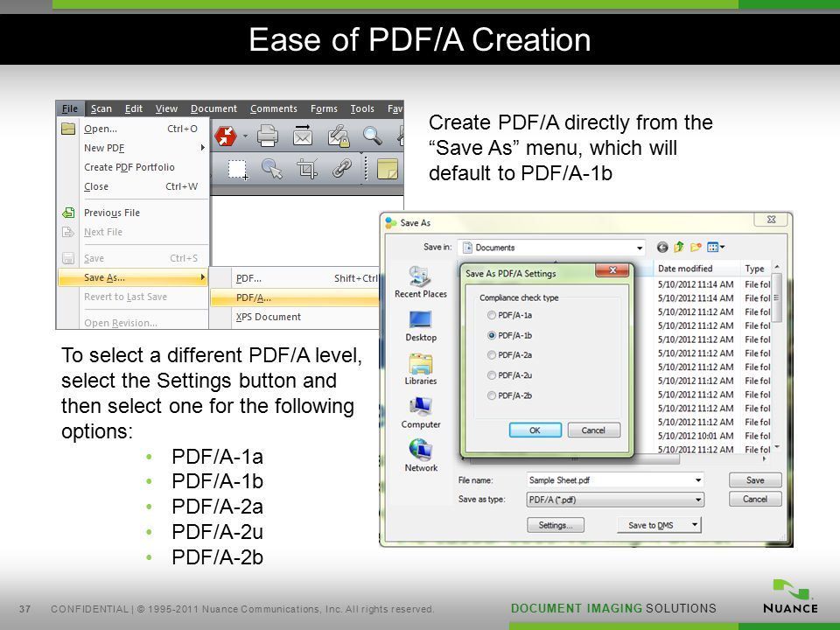
Task: Click the printer icon in toolbar
Action: pyautogui.click(x=268, y=136)
